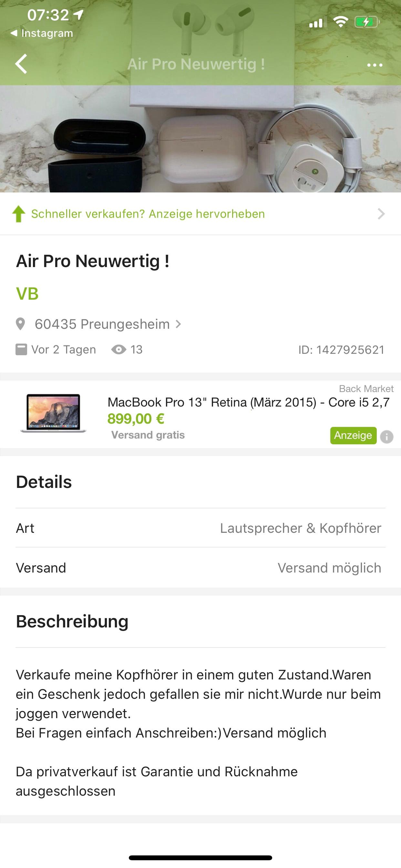Open the MacBook Pro ad thumbnail
The width and height of the screenshot is (401, 868).
pyautogui.click(x=53, y=413)
